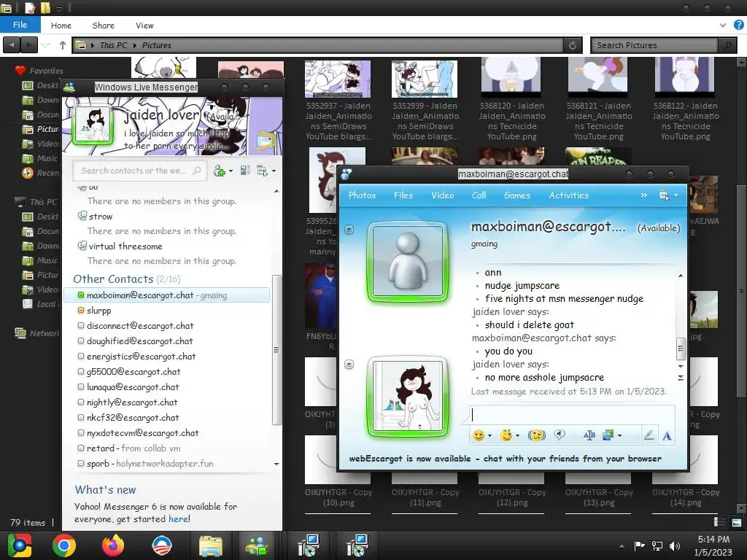This screenshot has width=747, height=560.
Task: Change the chat font with AB icon
Action: 589,435
